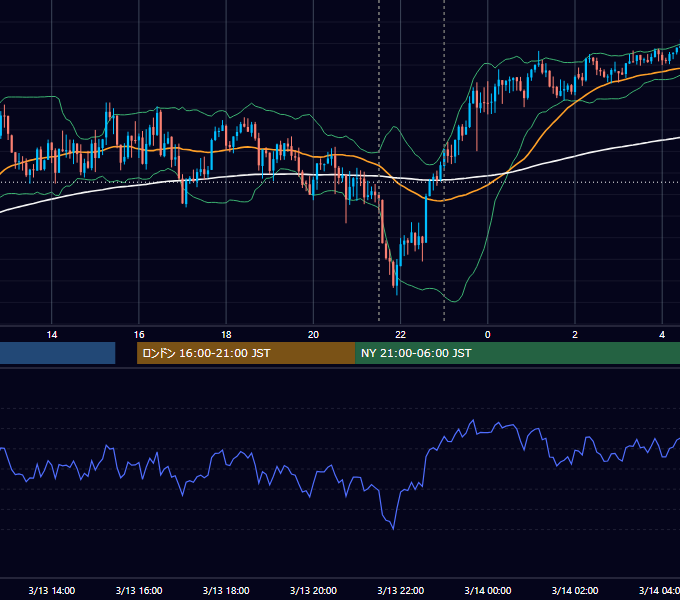
Task: Click hour label 20 on price chart axis
Action: point(313,335)
